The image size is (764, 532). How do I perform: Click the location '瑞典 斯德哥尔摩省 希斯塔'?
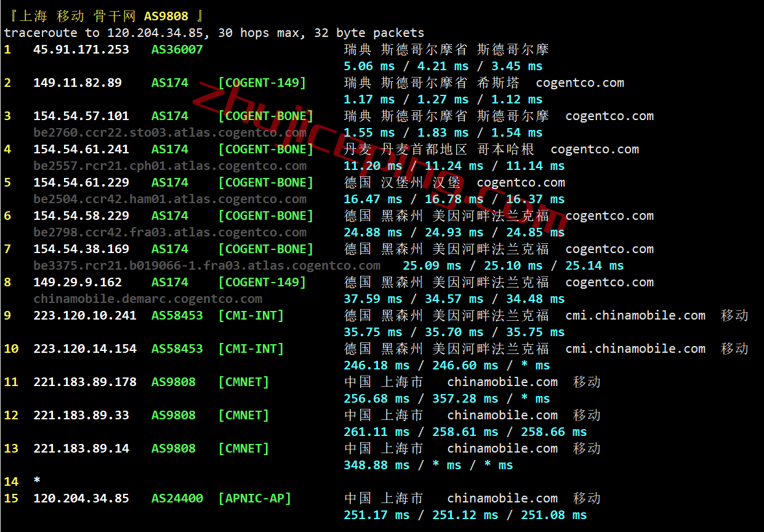pyautogui.click(x=432, y=83)
